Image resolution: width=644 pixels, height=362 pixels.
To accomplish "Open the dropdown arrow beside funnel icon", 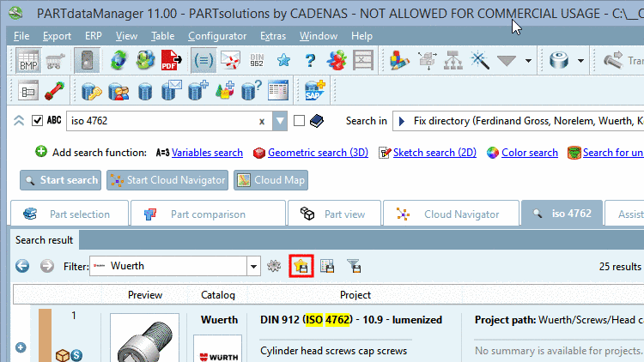I will (x=528, y=61).
